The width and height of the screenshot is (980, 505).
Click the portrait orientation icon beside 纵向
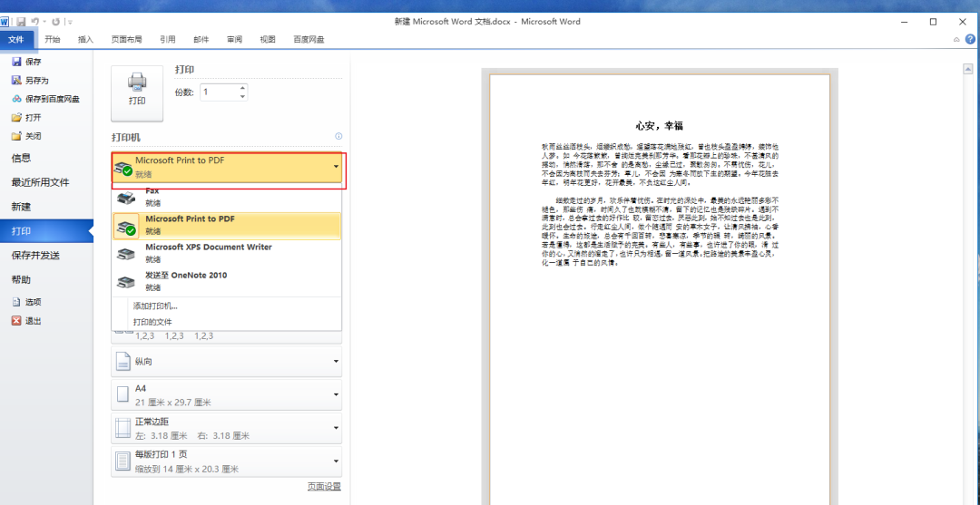point(122,362)
